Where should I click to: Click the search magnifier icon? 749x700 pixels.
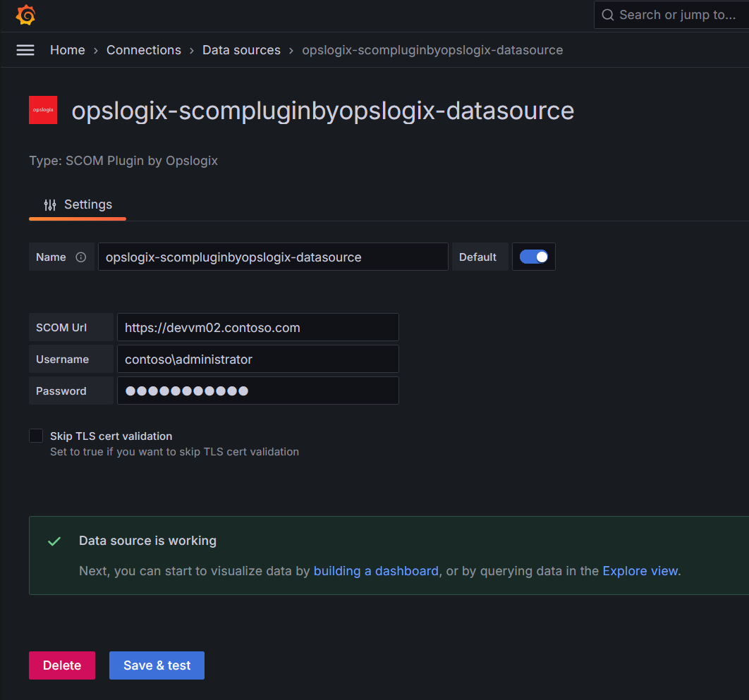pyautogui.click(x=607, y=15)
